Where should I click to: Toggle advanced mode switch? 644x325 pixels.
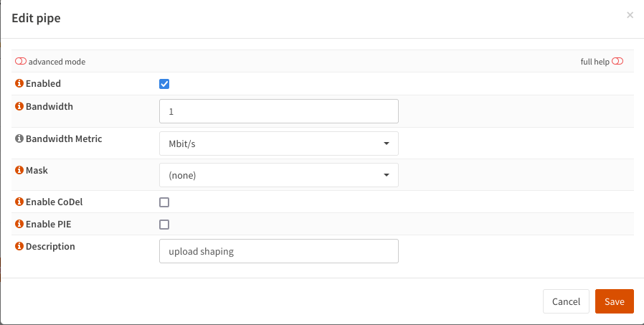21,62
